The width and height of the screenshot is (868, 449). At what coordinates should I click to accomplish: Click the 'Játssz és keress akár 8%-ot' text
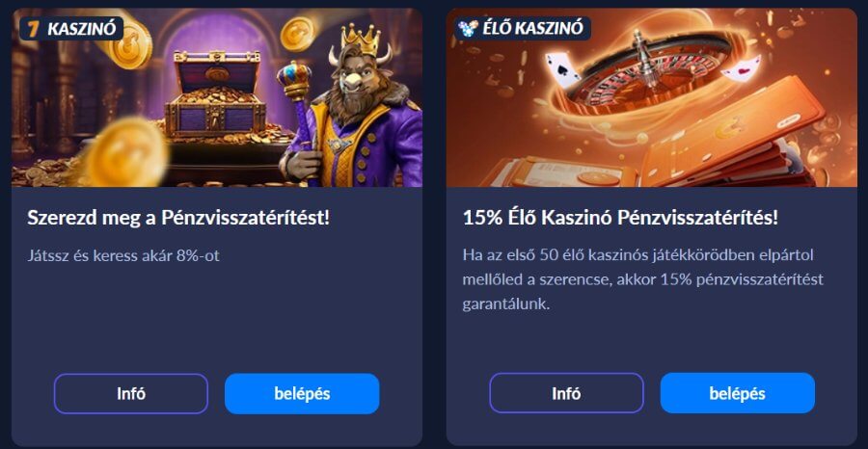tap(123, 256)
